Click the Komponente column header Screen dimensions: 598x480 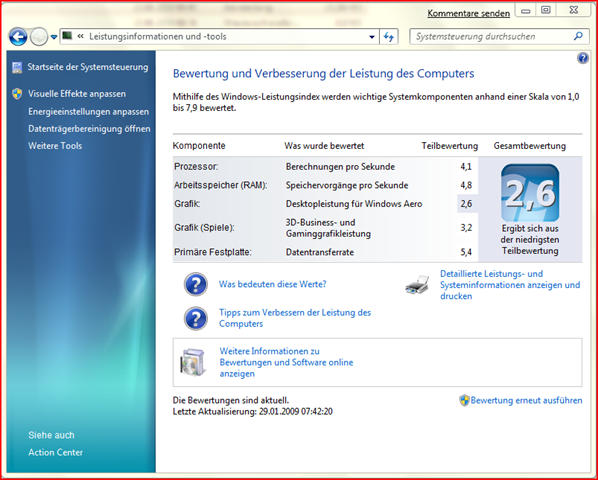pyautogui.click(x=199, y=146)
